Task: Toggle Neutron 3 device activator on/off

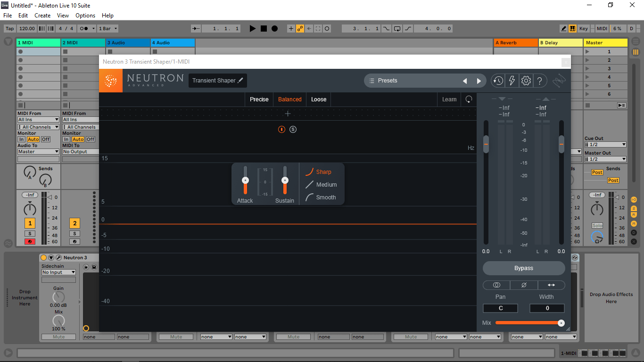Action: [x=44, y=257]
